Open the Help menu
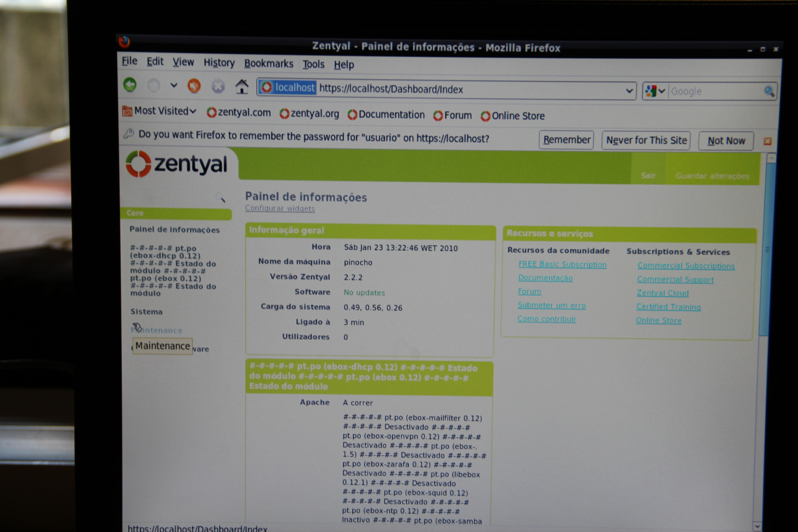Image resolution: width=798 pixels, height=532 pixels. [x=344, y=65]
